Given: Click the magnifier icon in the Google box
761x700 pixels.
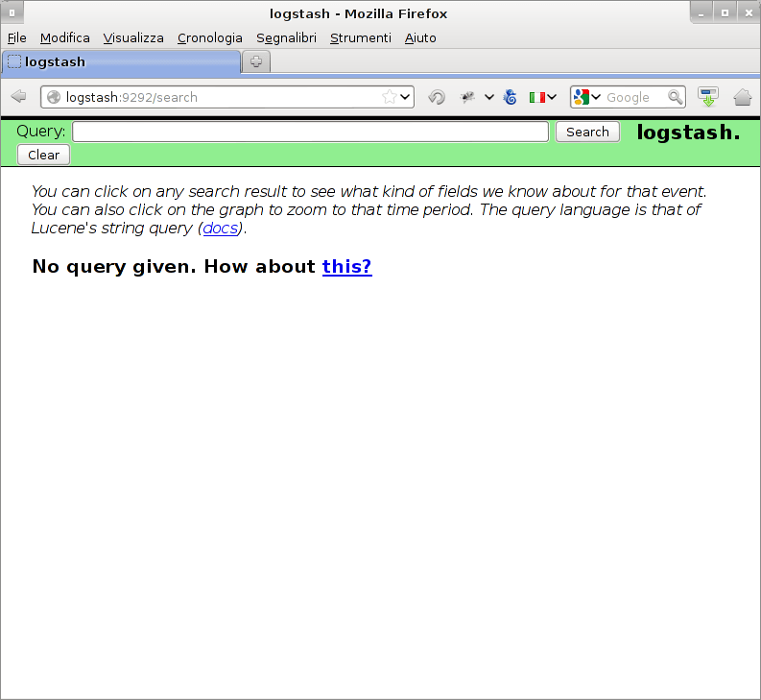Looking at the screenshot, I should (675, 97).
